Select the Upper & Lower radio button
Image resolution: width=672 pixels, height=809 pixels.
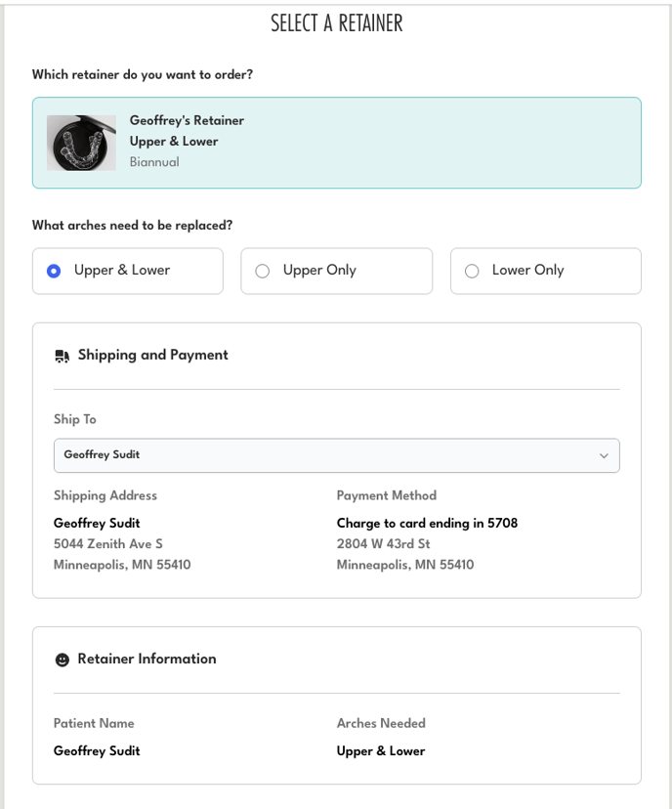coord(54,271)
